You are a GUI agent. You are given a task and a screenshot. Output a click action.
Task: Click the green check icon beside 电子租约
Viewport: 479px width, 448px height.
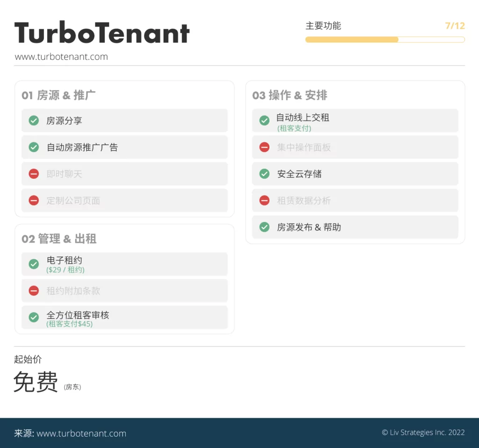click(x=34, y=264)
